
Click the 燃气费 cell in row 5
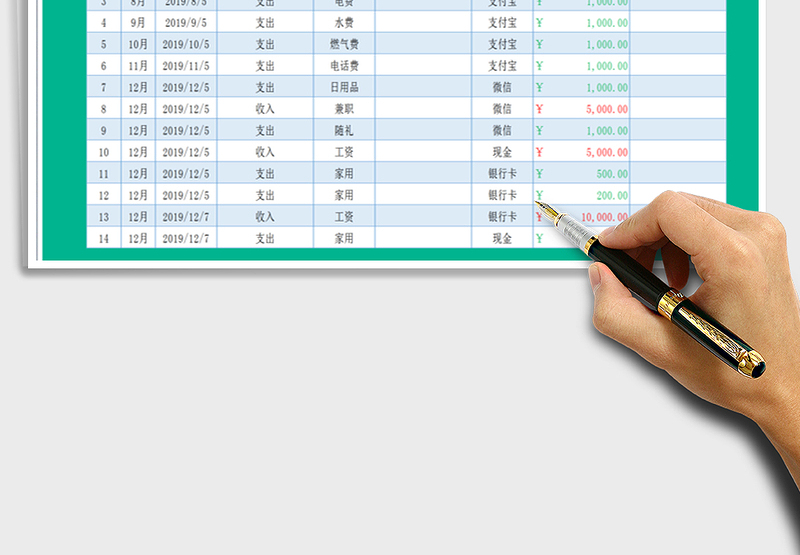click(343, 44)
